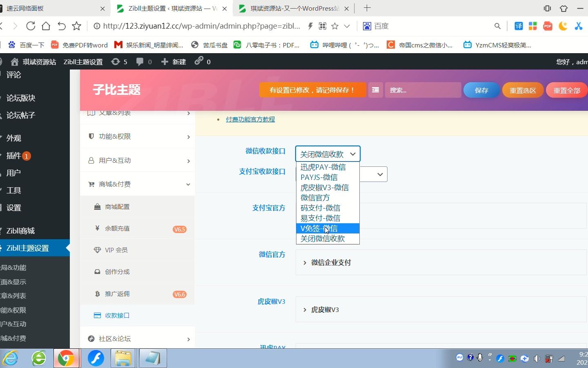Image resolution: width=588 pixels, height=368 pixels.
Task: Click the 重置全部 button
Action: [x=567, y=90]
